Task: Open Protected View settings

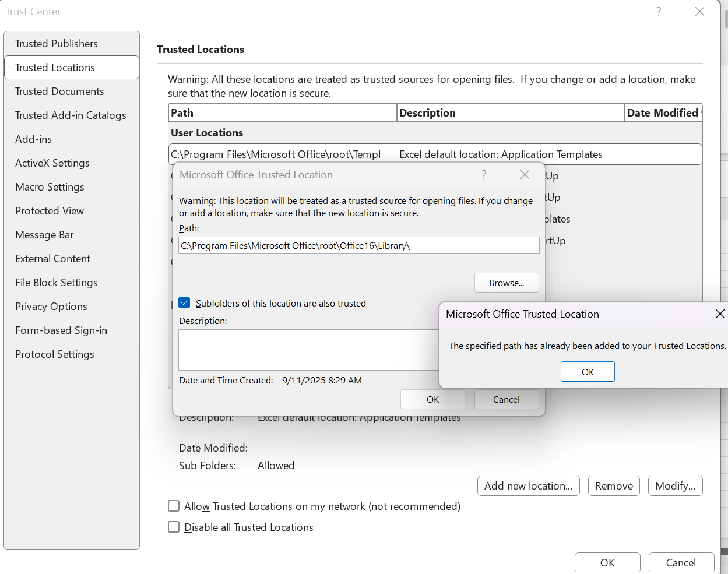Action: 71,211
